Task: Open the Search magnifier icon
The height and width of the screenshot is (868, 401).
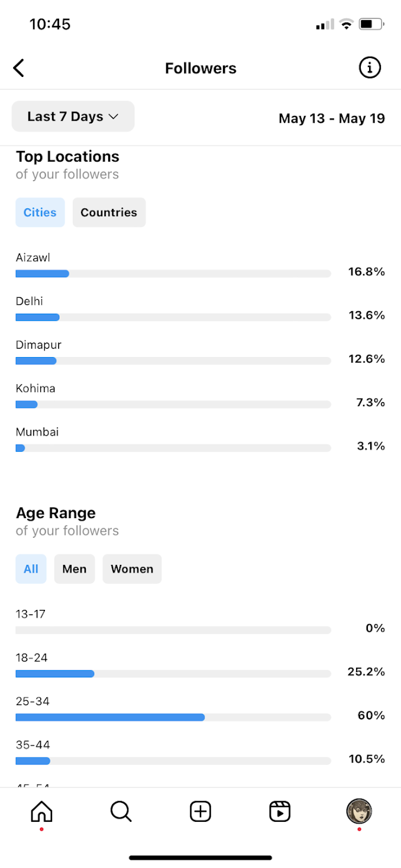Action: (121, 811)
